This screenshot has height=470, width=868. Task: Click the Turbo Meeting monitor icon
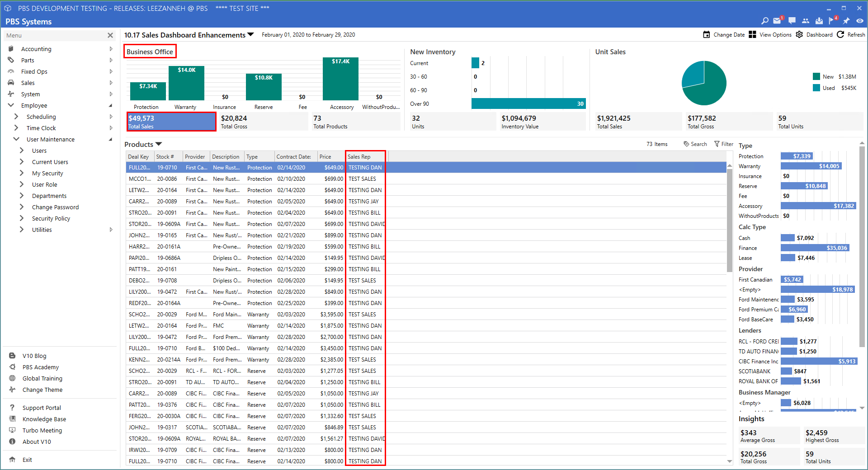click(12, 430)
